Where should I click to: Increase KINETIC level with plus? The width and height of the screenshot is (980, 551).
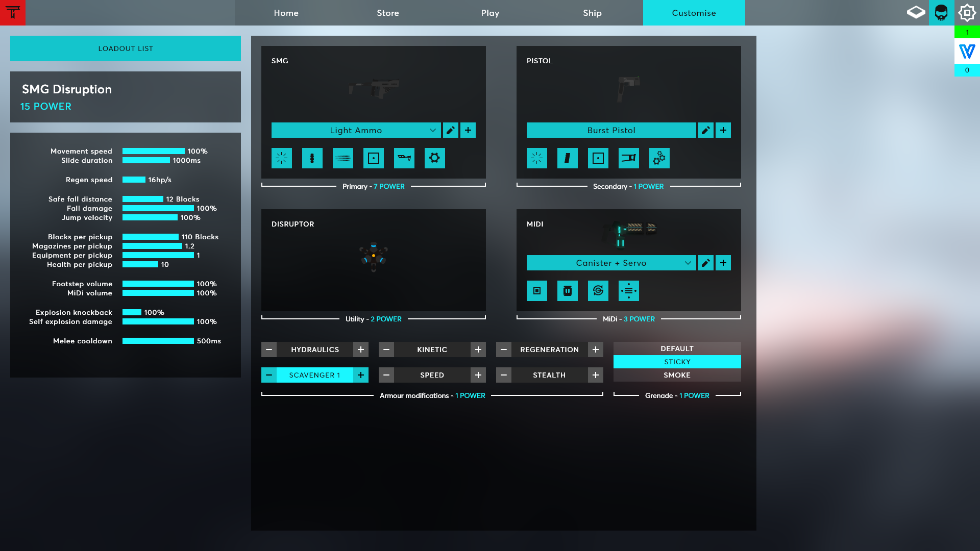(478, 349)
